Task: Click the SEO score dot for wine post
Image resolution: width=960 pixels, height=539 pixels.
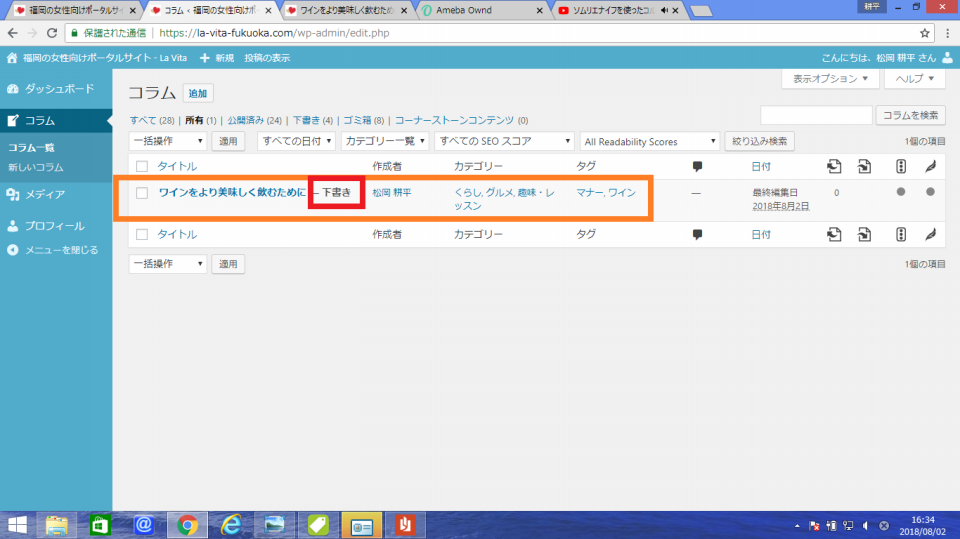Action: [x=901, y=192]
